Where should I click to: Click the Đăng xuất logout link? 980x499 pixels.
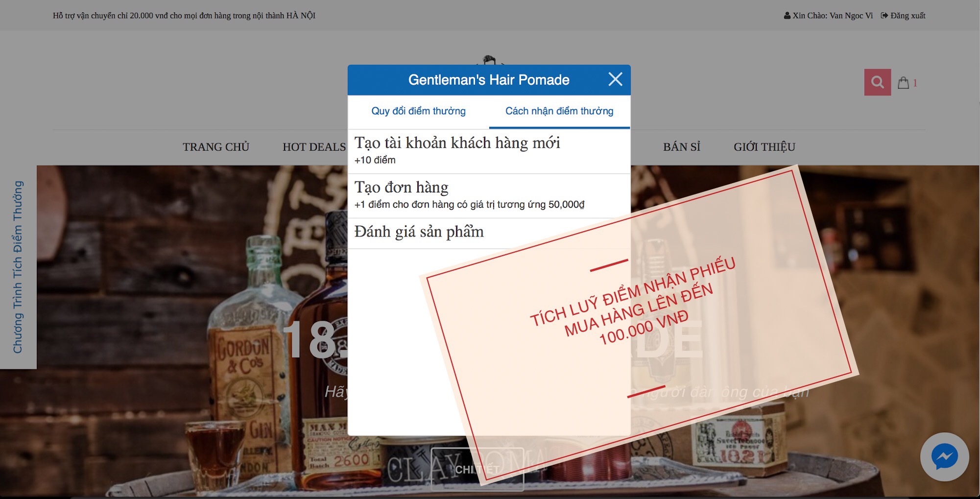click(x=908, y=16)
